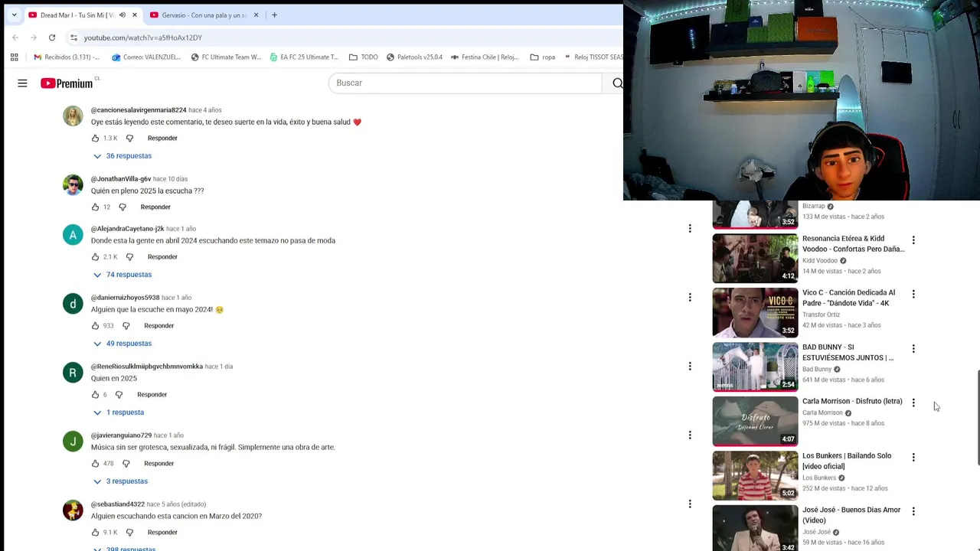Click the Buscar search field
This screenshot has height=551, width=980.
pyautogui.click(x=465, y=83)
